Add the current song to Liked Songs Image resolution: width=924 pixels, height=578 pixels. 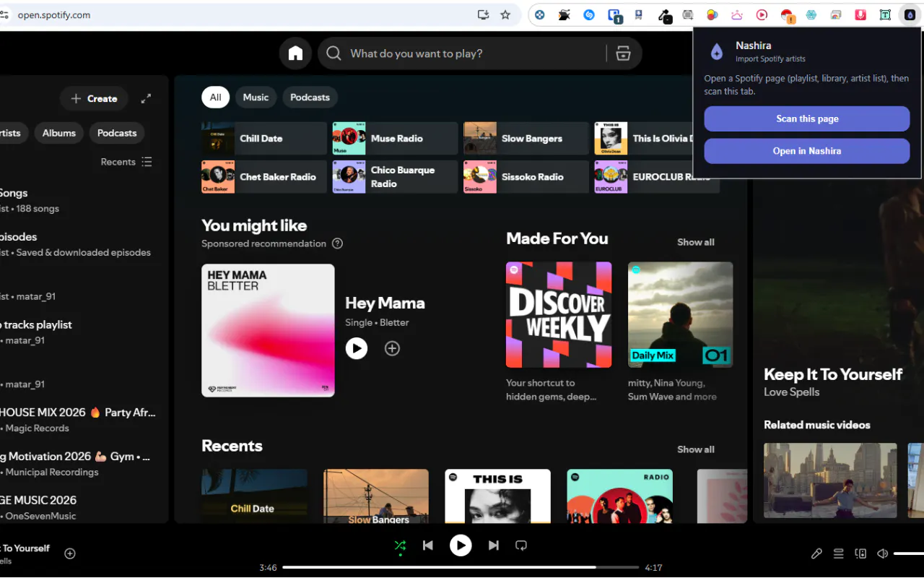(x=70, y=553)
